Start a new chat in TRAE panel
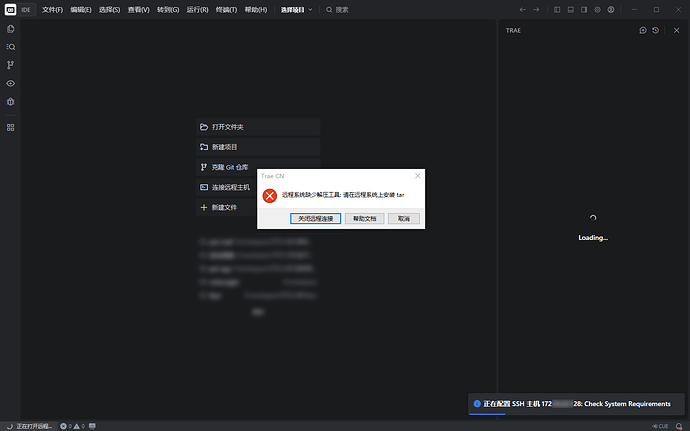Viewport: 690px width, 431px height. point(643,30)
